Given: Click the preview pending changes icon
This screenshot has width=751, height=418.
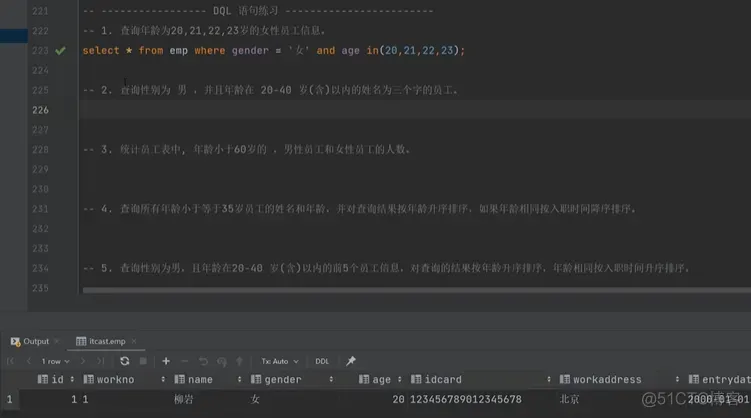Looking at the screenshot, I should point(221,361).
